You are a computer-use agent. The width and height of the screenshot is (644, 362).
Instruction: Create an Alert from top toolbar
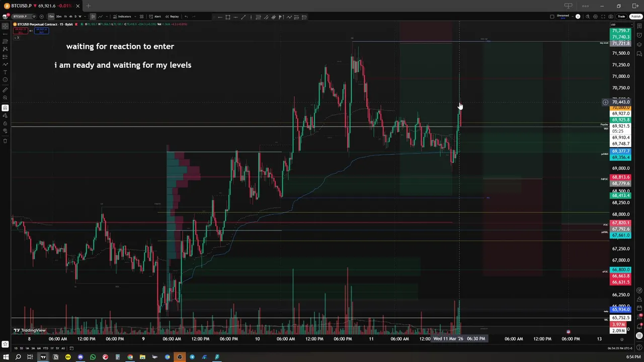[155, 17]
